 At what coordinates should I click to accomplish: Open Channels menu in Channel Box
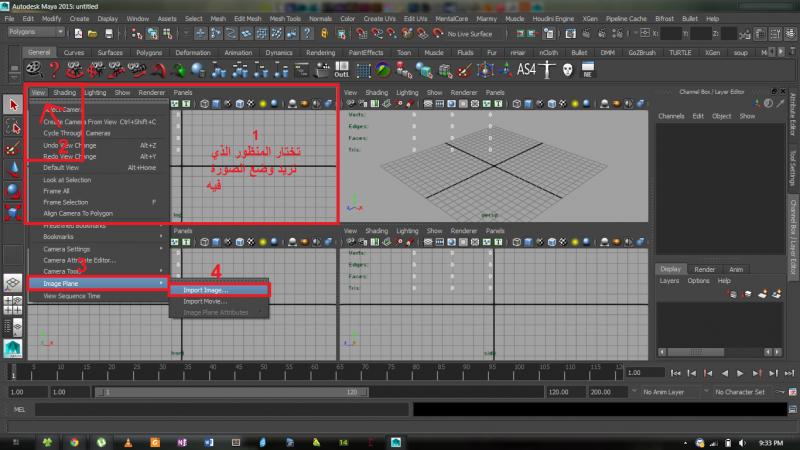[671, 116]
